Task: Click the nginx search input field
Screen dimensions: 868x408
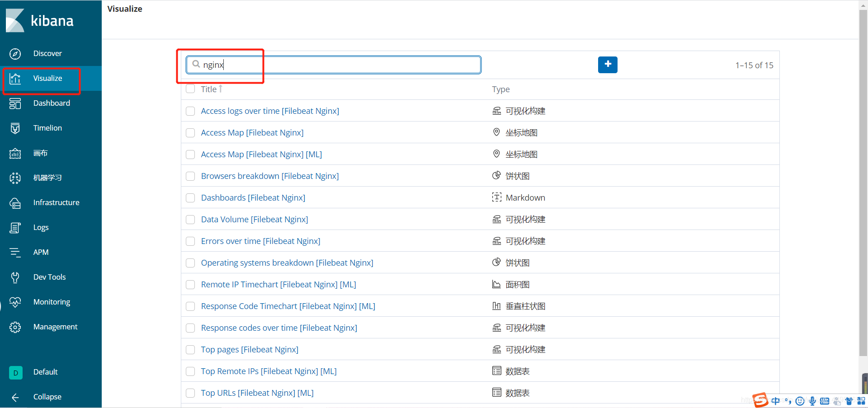Action: (334, 65)
